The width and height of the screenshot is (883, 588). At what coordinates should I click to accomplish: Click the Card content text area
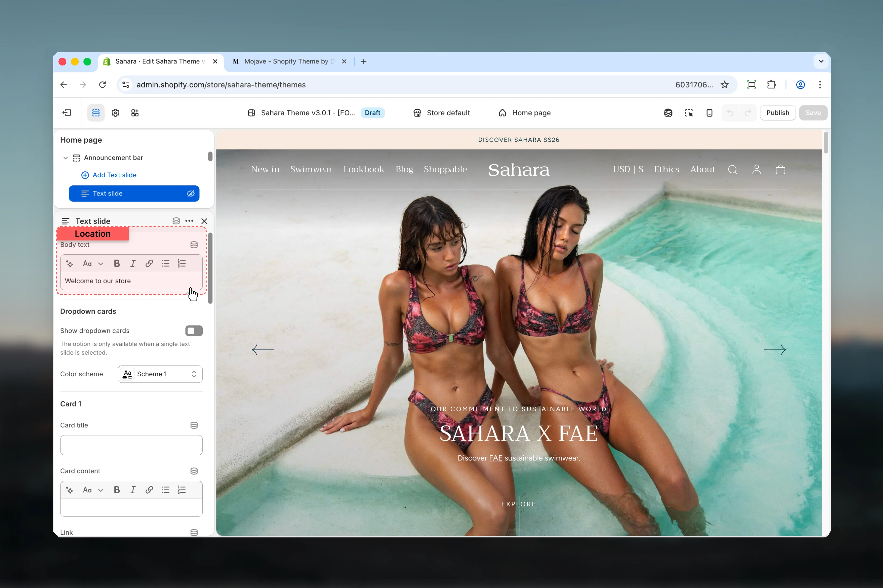[131, 507]
